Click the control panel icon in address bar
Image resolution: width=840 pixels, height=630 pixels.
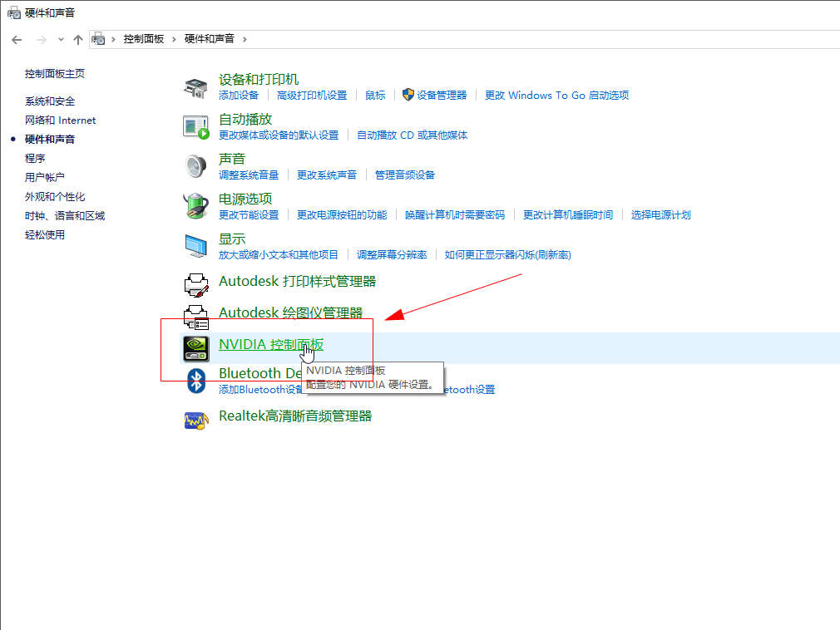(x=98, y=38)
